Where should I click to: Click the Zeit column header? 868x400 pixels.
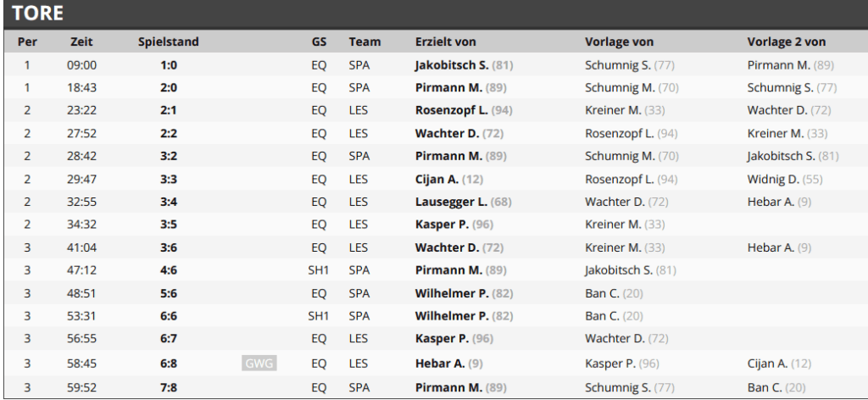coord(81,42)
